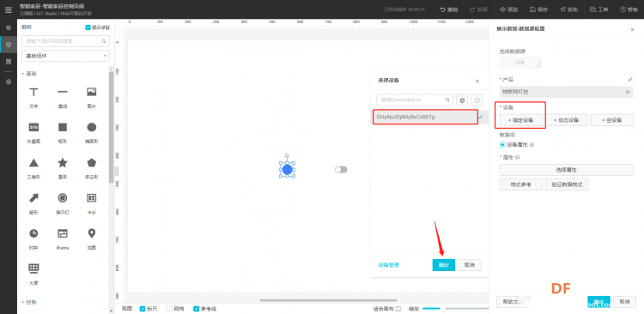Select the 设备属性 radio button
Image resolution: width=644 pixels, height=314 pixels.
tap(502, 145)
